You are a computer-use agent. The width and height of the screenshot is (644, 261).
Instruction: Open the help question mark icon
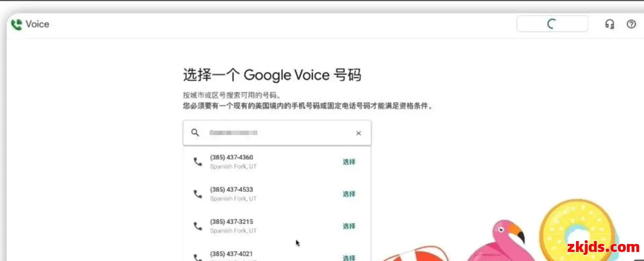pyautogui.click(x=631, y=24)
